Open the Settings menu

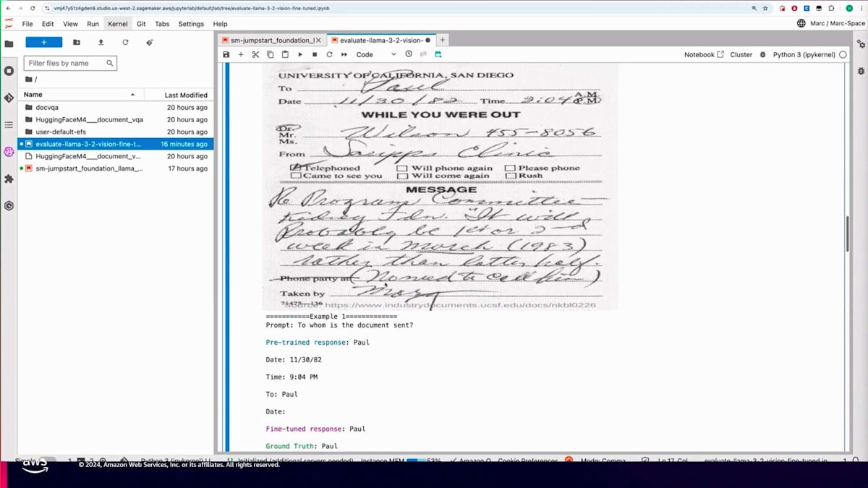191,24
